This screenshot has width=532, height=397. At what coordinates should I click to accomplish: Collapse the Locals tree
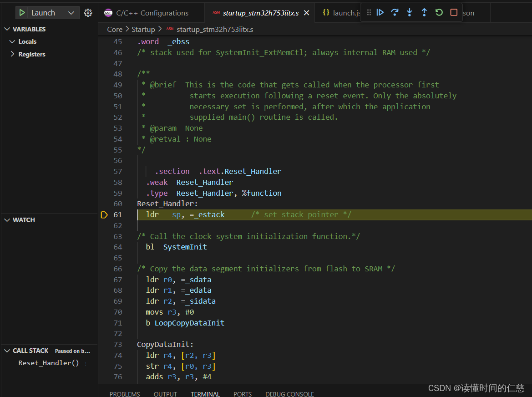13,41
